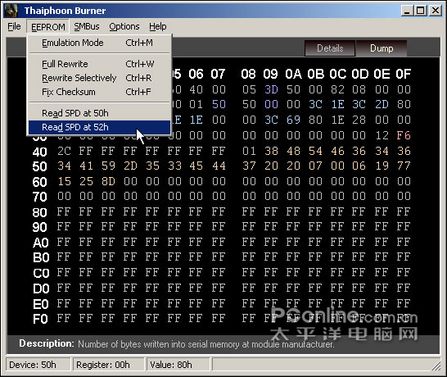Minimize the Thaiphoon Burner window
Viewport: 447px width, 377px height.
tap(407, 11)
